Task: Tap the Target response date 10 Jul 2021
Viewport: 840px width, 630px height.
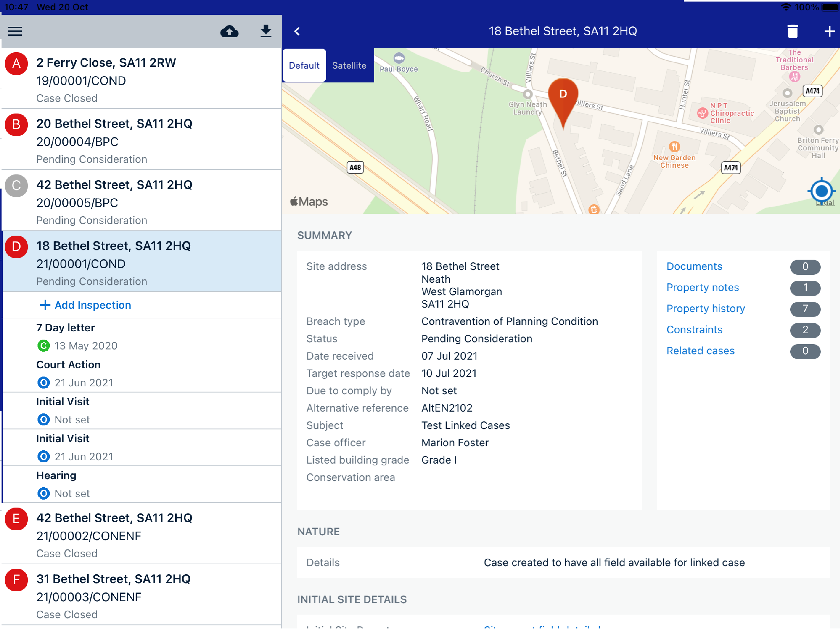Action: [x=449, y=374]
